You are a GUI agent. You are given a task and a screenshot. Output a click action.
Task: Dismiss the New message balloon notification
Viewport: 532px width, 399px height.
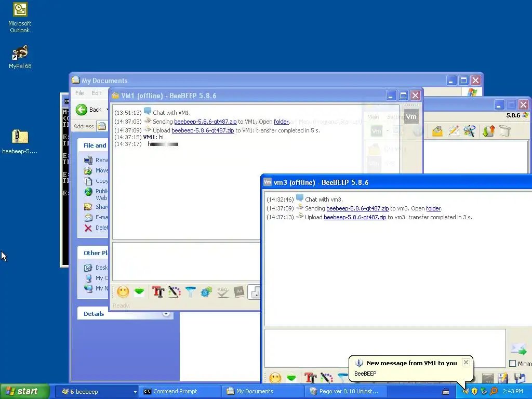click(x=466, y=362)
